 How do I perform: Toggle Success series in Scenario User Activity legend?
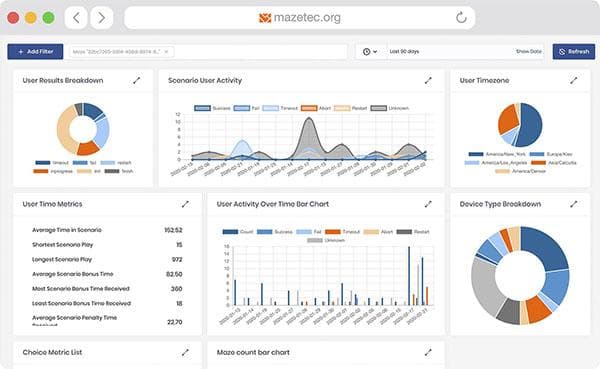(x=212, y=108)
